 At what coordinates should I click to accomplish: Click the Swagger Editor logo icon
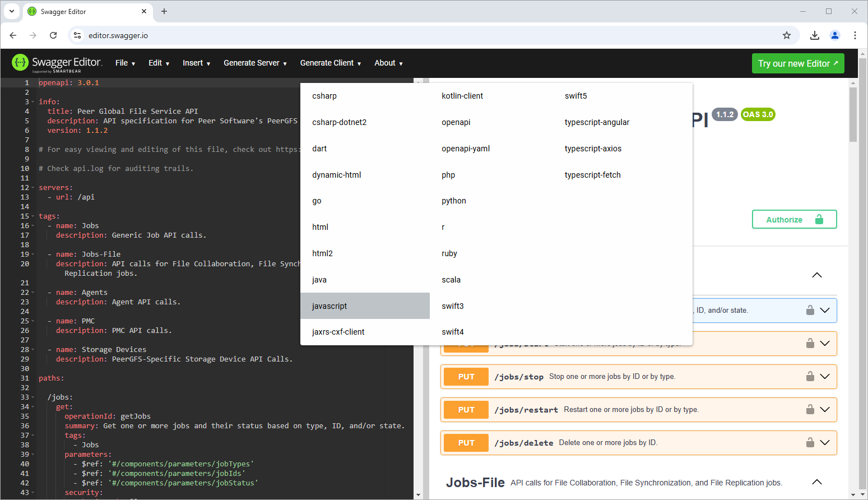20,63
